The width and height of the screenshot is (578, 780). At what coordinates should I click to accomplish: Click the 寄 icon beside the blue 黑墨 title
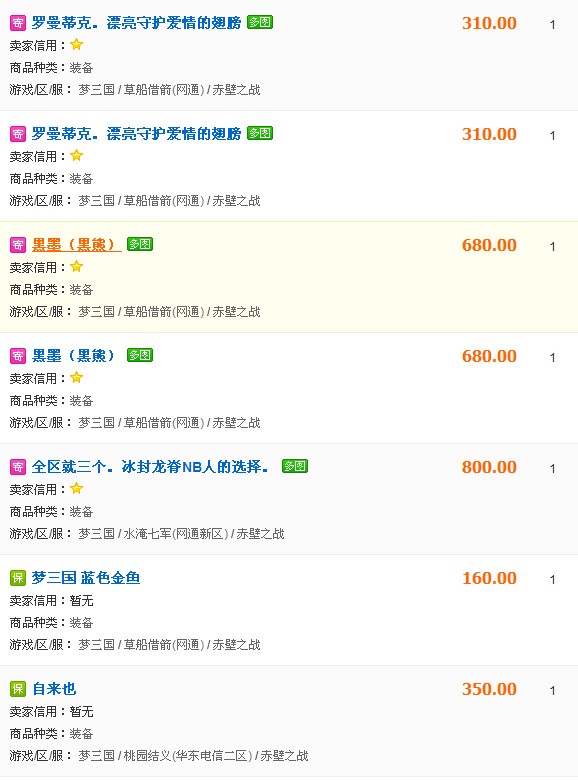(18, 356)
